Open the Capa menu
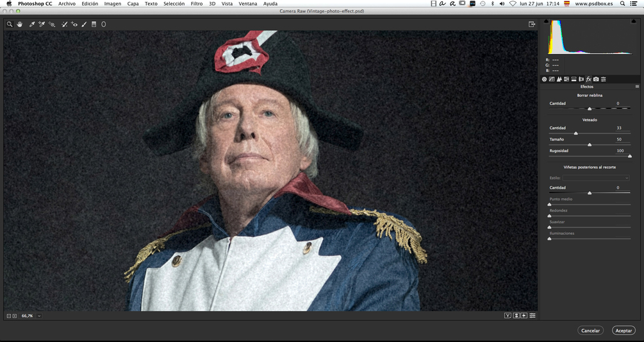Image resolution: width=644 pixels, height=342 pixels. (133, 4)
